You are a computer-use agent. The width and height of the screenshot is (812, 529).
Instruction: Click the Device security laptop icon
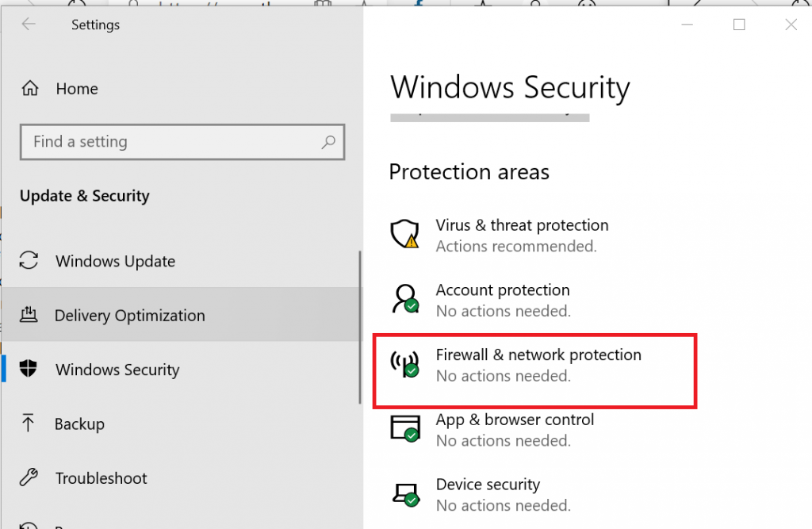point(405,494)
